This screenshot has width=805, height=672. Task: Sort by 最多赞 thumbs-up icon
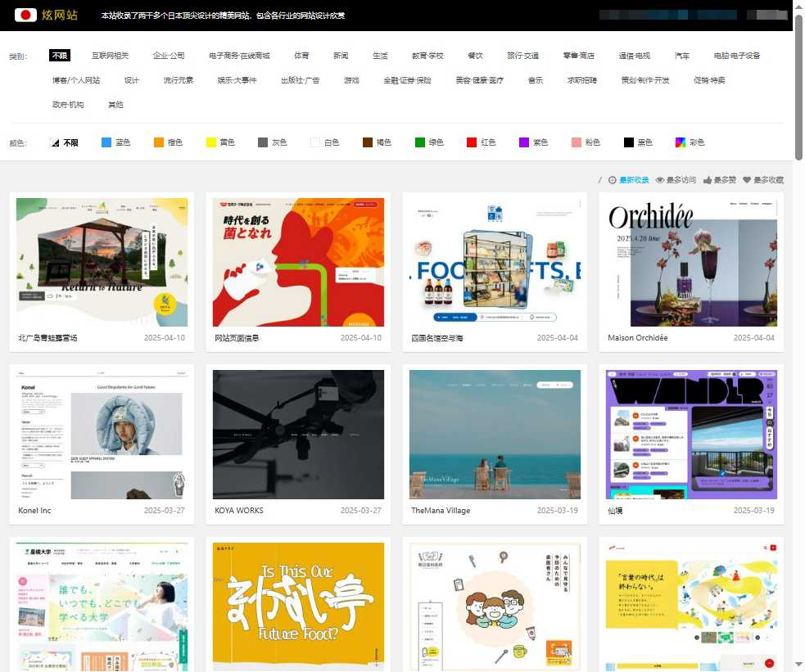[x=707, y=180]
